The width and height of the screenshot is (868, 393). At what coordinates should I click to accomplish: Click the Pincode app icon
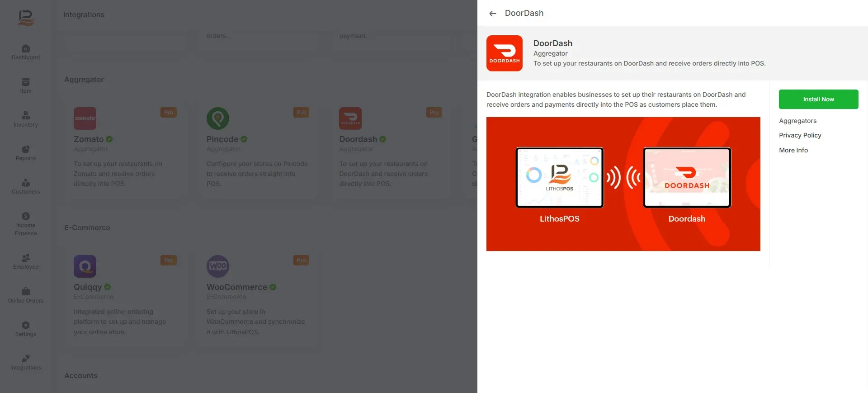pos(218,118)
